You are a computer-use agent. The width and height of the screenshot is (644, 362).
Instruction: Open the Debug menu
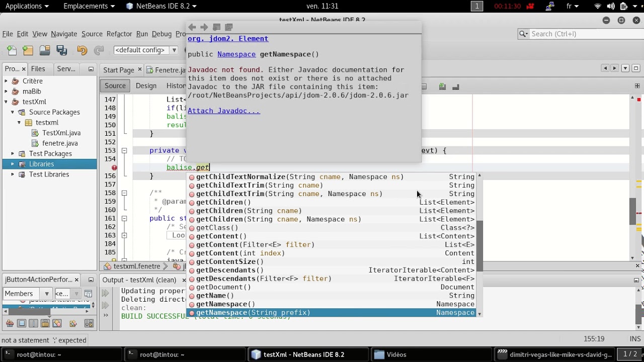[162, 34]
